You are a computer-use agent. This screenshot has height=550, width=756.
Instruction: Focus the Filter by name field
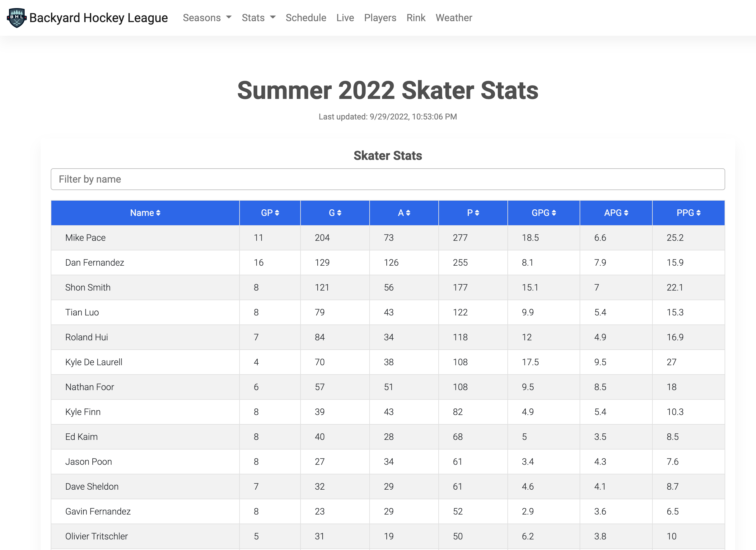point(387,179)
